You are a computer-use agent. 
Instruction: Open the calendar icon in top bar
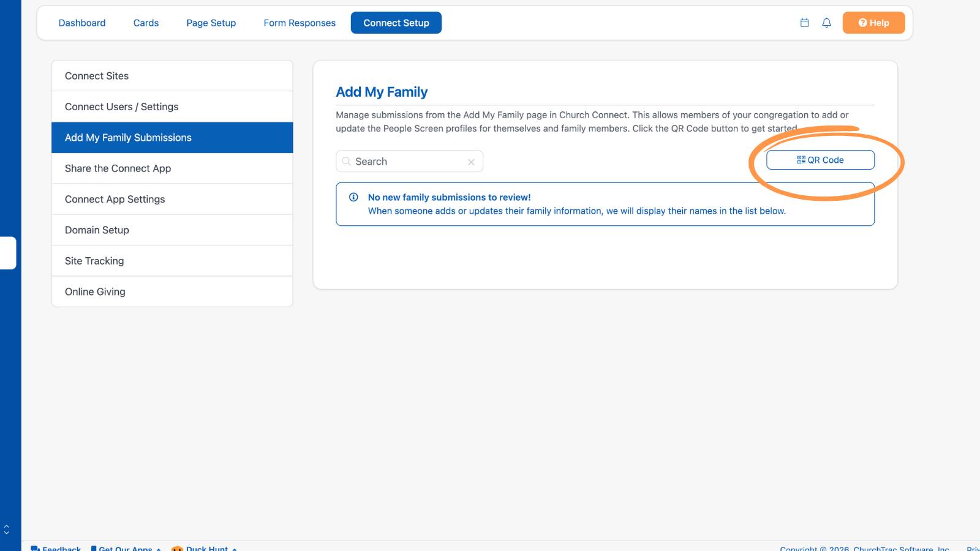point(804,23)
